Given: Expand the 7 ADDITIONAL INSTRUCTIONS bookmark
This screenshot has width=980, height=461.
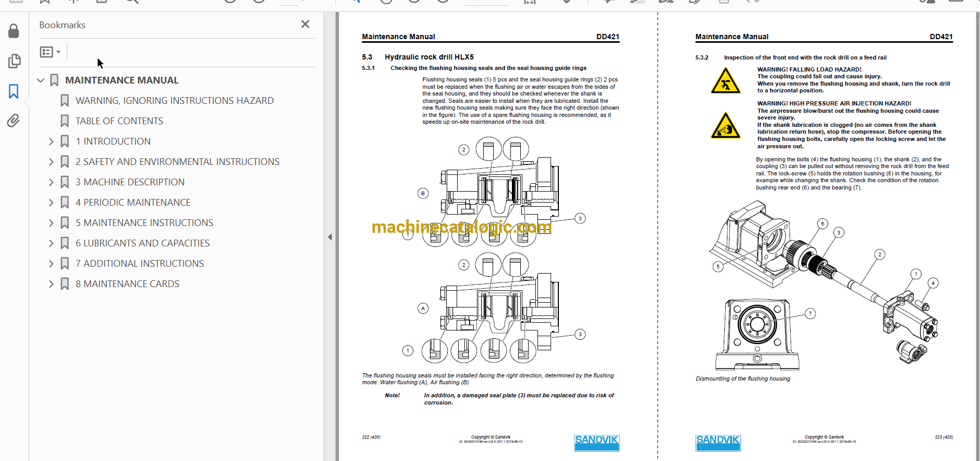Looking at the screenshot, I should 51,264.
